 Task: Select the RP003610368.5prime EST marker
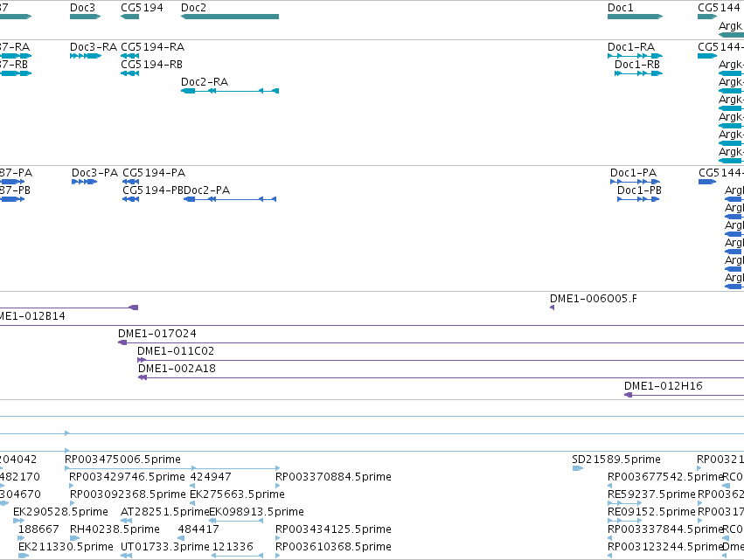coord(277,556)
